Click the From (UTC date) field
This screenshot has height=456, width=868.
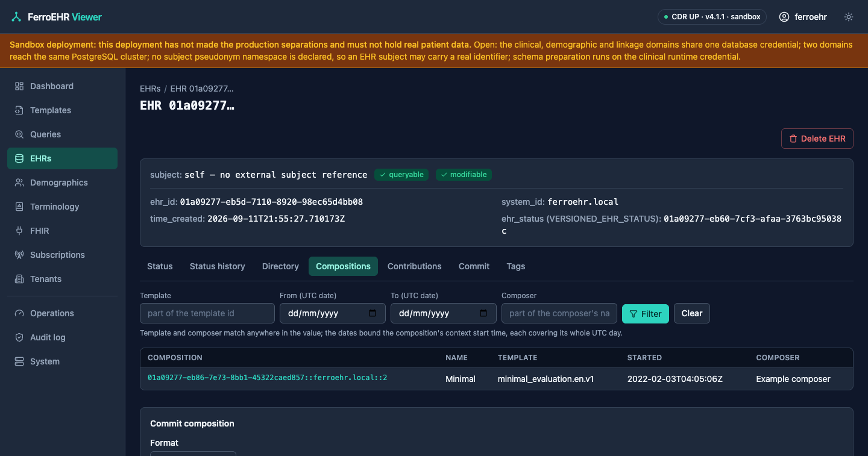tap(333, 313)
